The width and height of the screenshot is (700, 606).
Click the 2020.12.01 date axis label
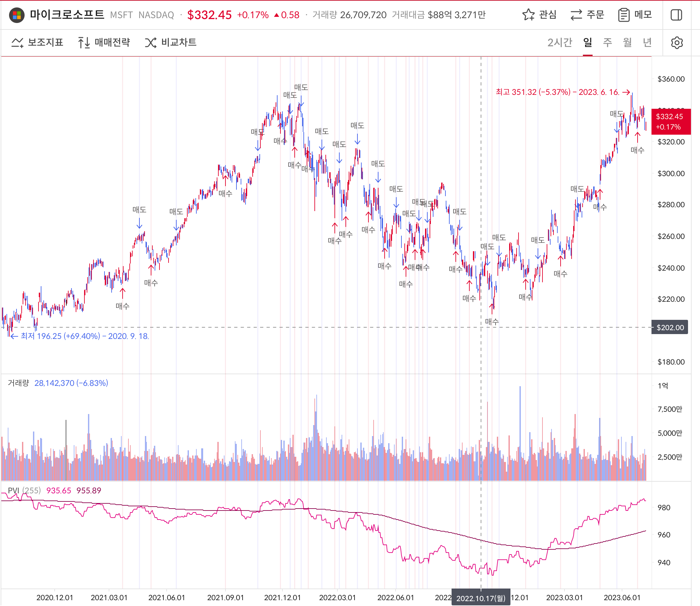coord(55,598)
